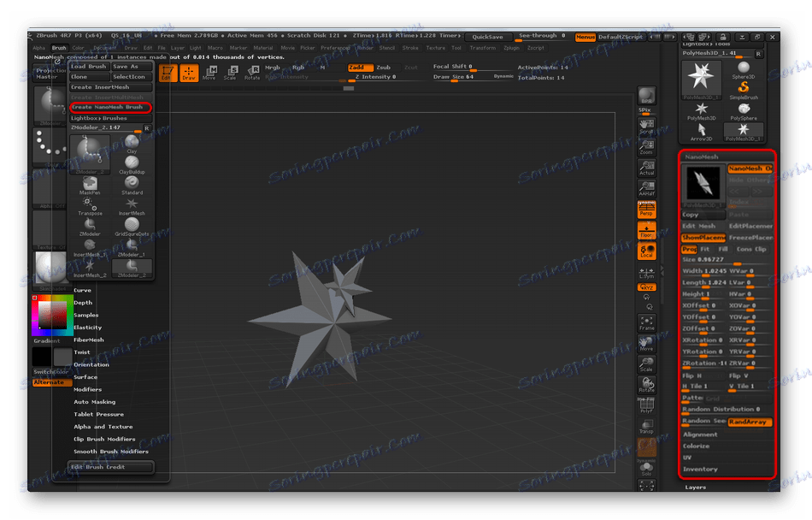The width and height of the screenshot is (812, 520).
Task: Pick the Arrow3D tool
Action: 701,129
